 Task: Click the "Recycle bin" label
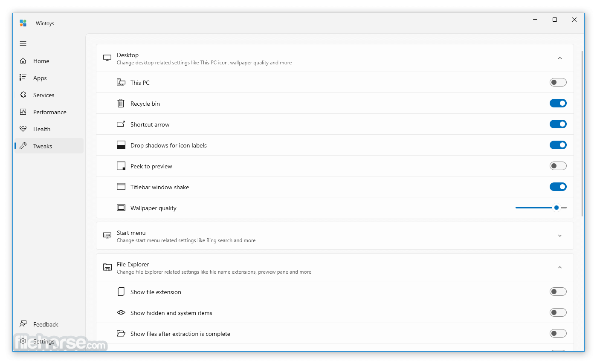tap(145, 104)
